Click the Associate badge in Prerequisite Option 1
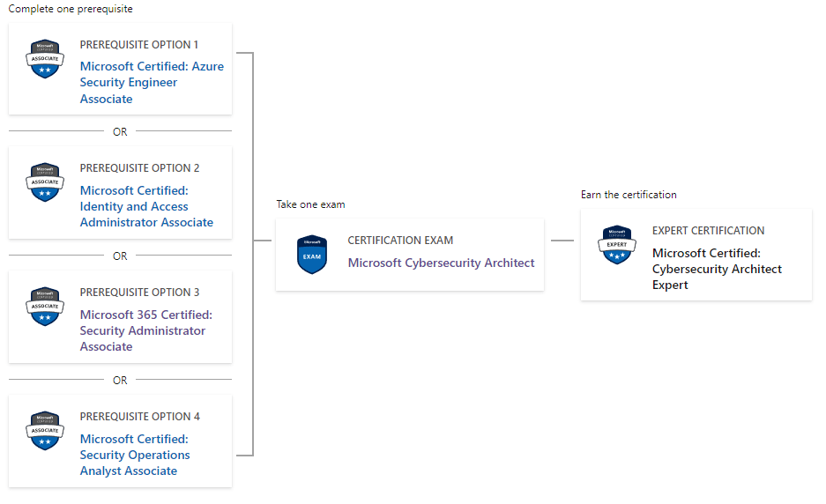The width and height of the screenshot is (826, 504). tap(44, 59)
